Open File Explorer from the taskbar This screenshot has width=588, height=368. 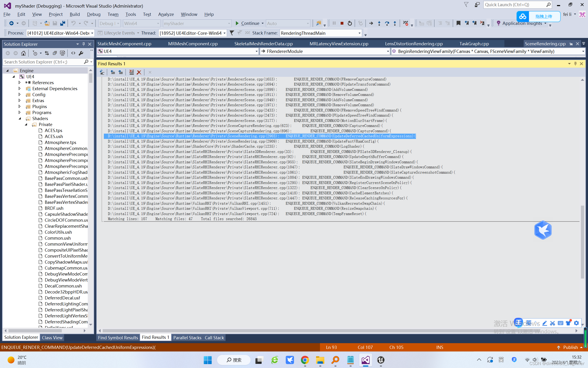320,360
